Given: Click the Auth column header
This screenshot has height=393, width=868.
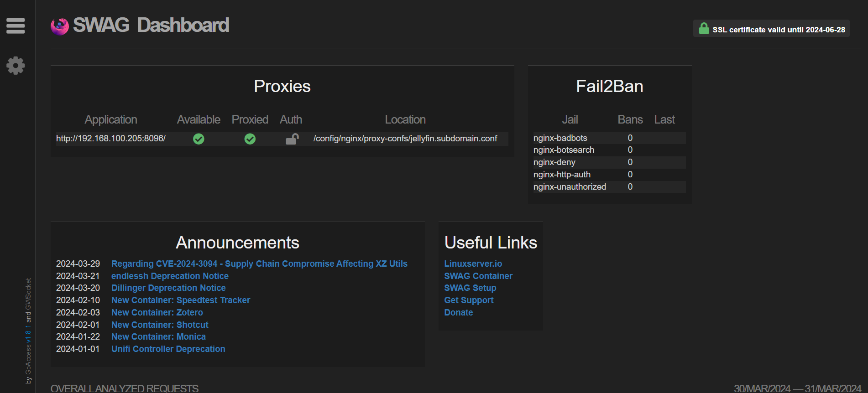Looking at the screenshot, I should (291, 120).
